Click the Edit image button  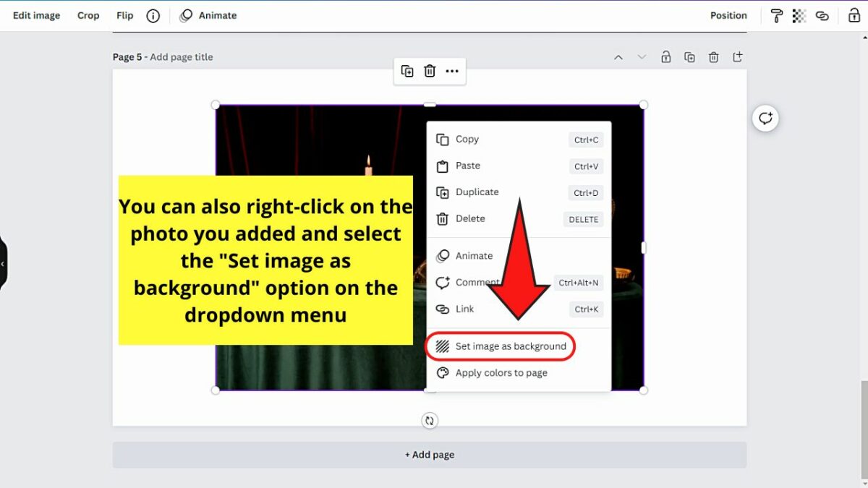click(x=37, y=15)
